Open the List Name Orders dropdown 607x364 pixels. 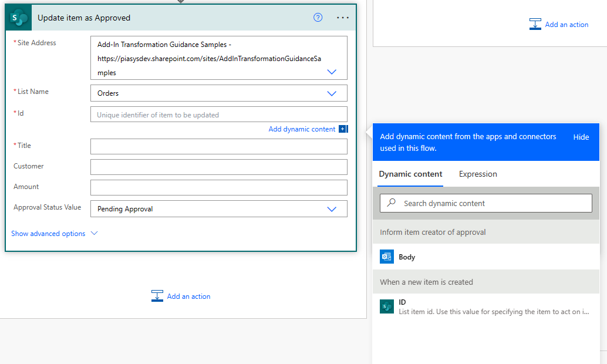tap(332, 93)
